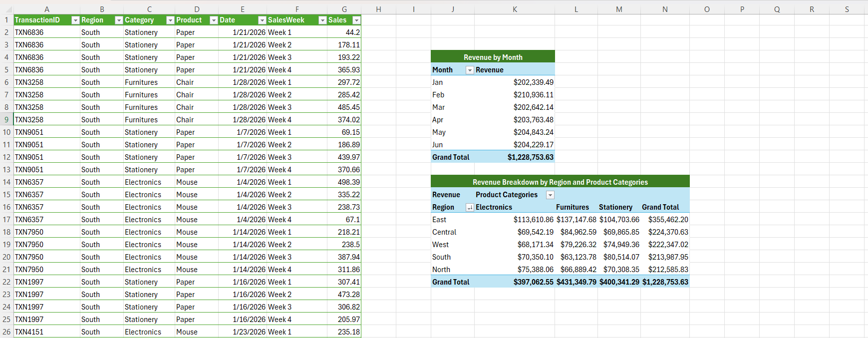The width and height of the screenshot is (868, 338).
Task: Select date 1/28/2026 in row 6
Action: [x=243, y=82]
